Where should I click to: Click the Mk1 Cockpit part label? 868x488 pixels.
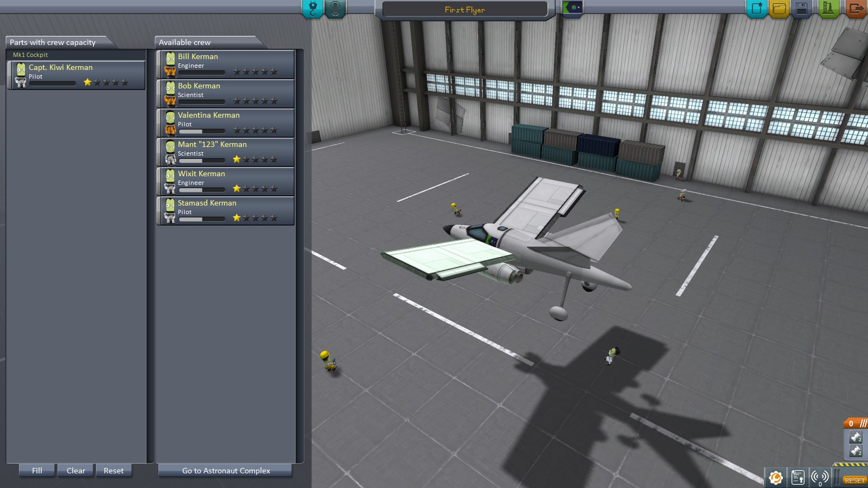[30, 55]
